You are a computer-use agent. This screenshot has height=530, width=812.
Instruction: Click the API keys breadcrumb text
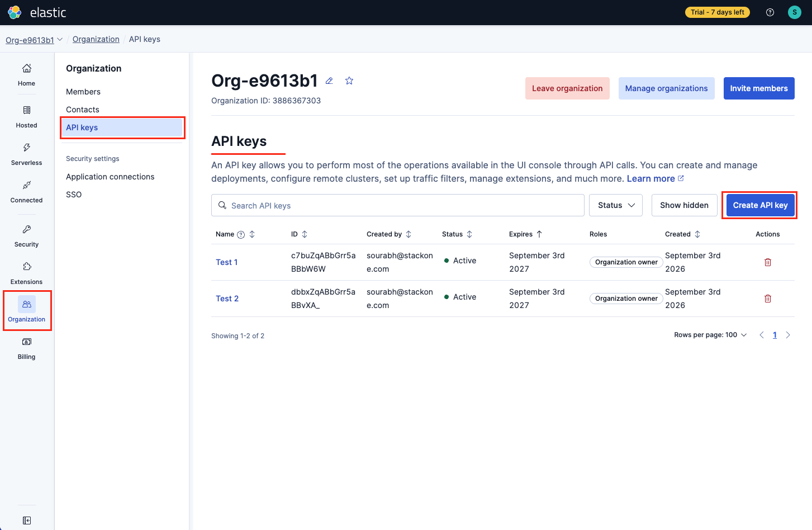[145, 39]
